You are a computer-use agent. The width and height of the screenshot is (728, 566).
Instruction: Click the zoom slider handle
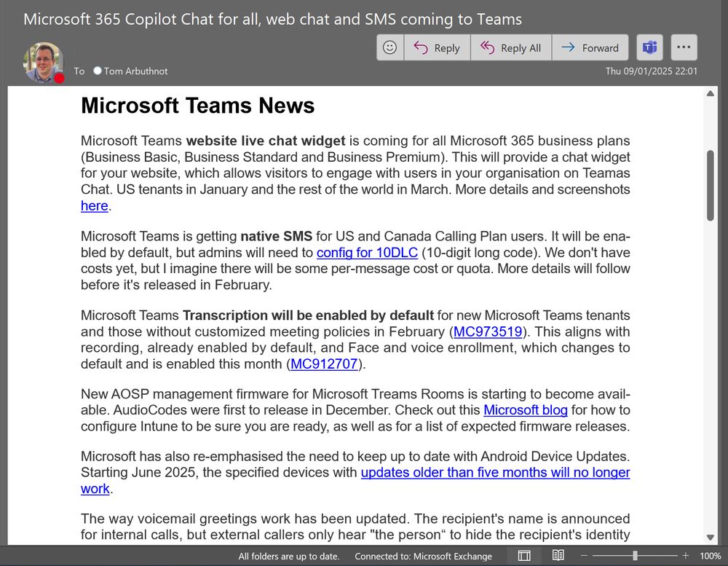[635, 556]
